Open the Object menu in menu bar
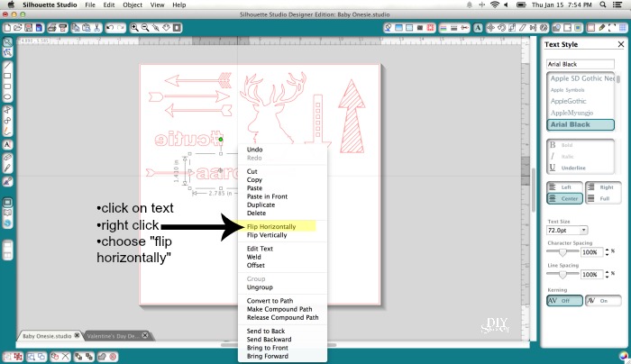The height and width of the screenshot is (364, 631). point(133,5)
